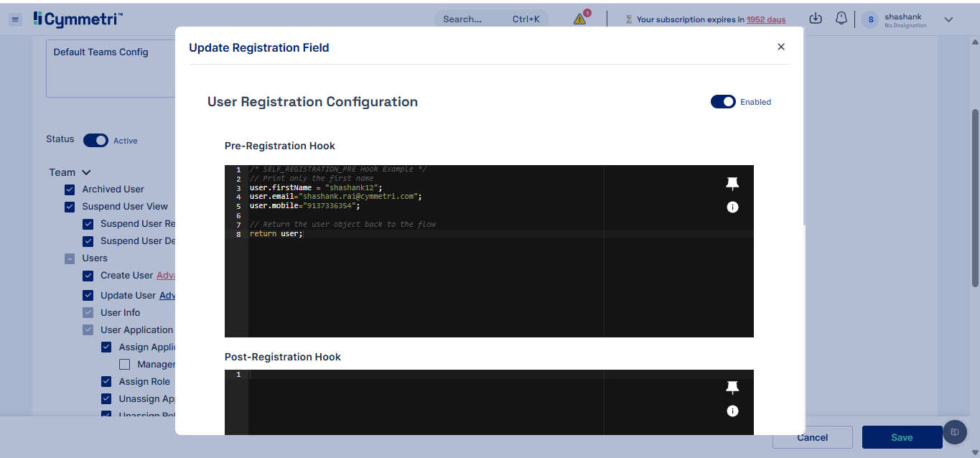Click the Save button
The image size is (980, 458).
[902, 437]
